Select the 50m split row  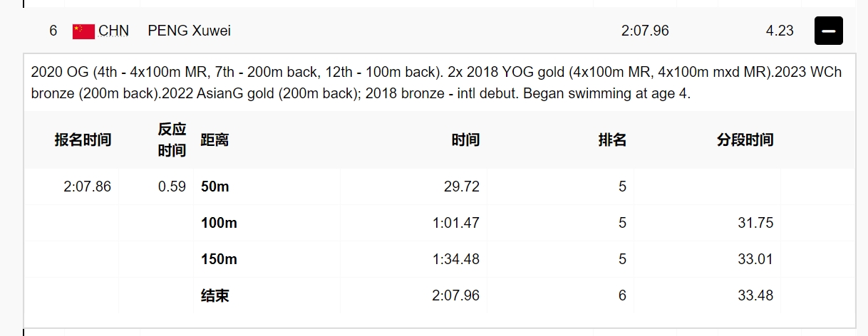coord(440,187)
